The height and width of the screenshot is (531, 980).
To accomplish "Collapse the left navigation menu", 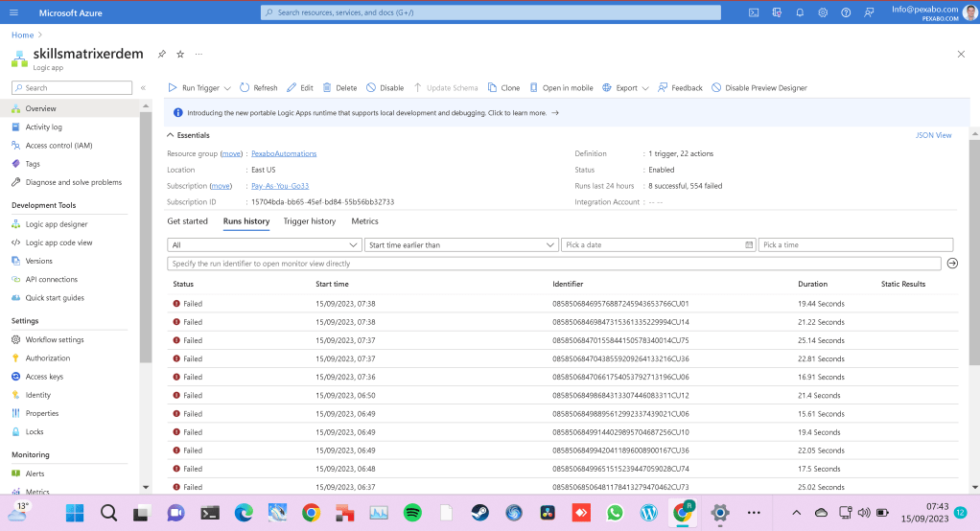I will click(143, 88).
